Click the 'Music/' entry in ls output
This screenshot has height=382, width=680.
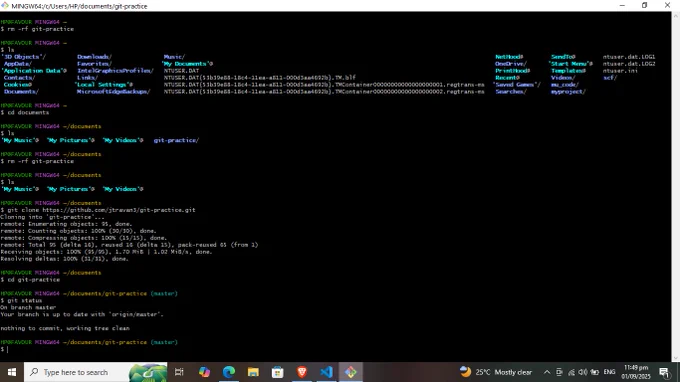coord(174,57)
